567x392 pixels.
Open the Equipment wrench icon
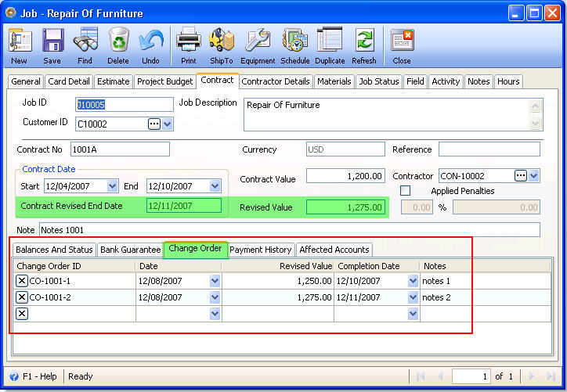(258, 40)
